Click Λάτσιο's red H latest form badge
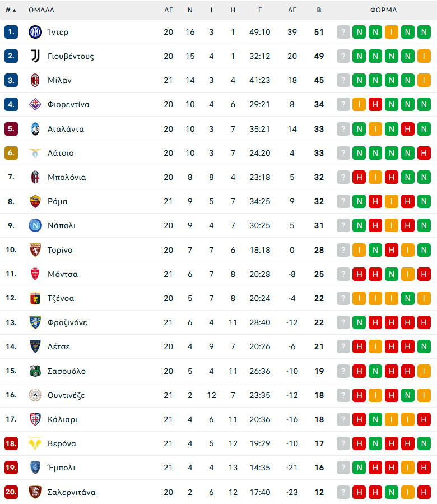Viewport: 437px width, 504px height. click(x=424, y=153)
